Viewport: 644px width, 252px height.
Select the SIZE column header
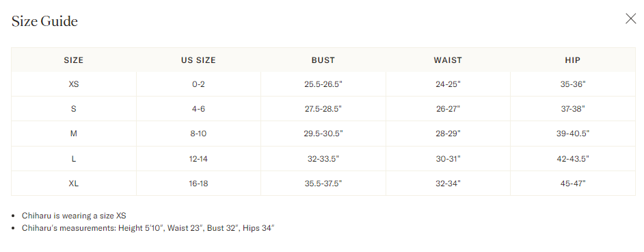[x=74, y=60]
